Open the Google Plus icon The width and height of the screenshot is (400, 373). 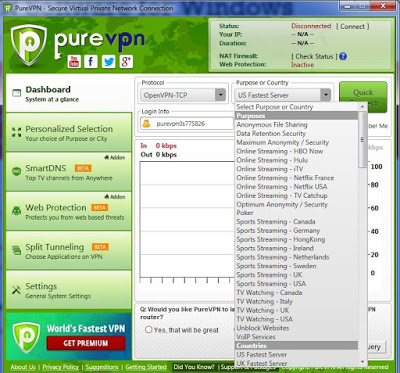point(126,62)
